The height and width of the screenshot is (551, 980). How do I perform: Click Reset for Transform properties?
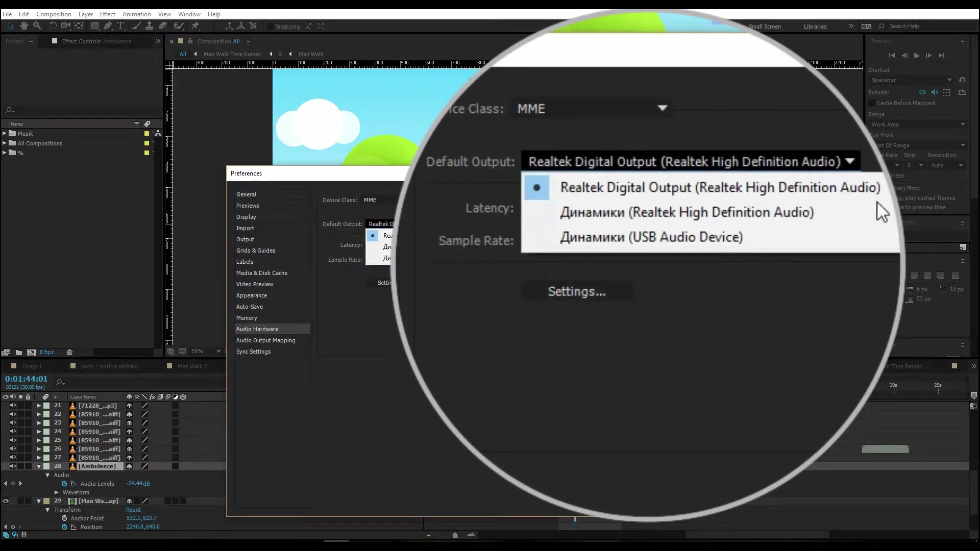coord(133,510)
